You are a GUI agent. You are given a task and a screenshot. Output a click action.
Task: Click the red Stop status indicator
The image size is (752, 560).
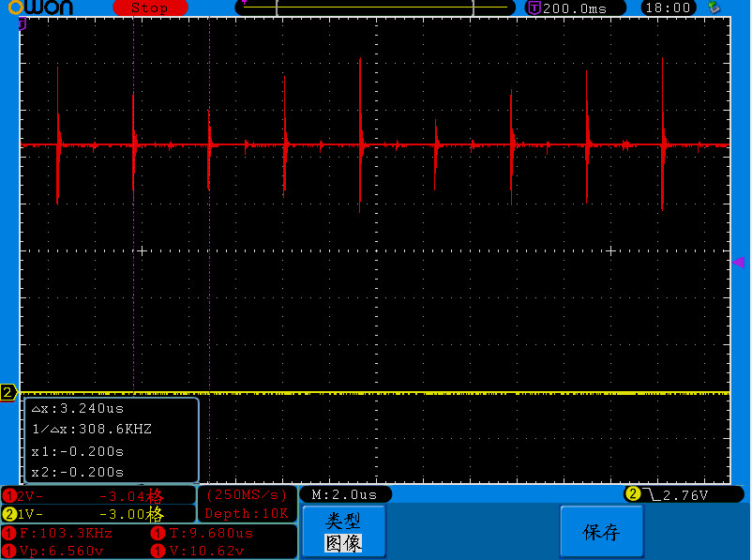pyautogui.click(x=150, y=8)
